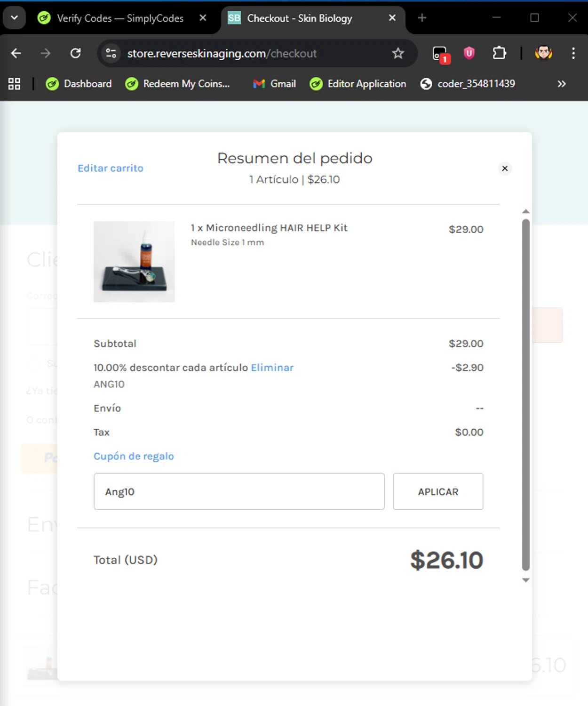Screen dimensions: 588x706
Task: Click the Microneedling kit product thumbnail
Action: click(134, 262)
